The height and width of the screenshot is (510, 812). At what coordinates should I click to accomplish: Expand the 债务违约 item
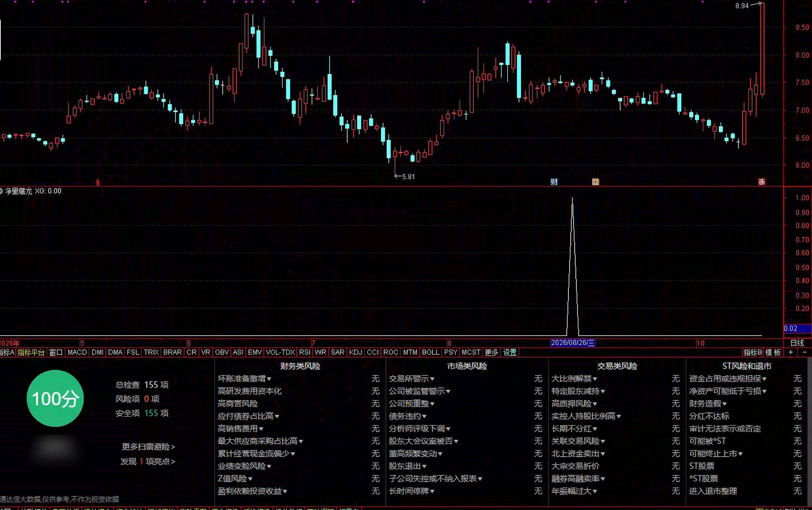407,416
